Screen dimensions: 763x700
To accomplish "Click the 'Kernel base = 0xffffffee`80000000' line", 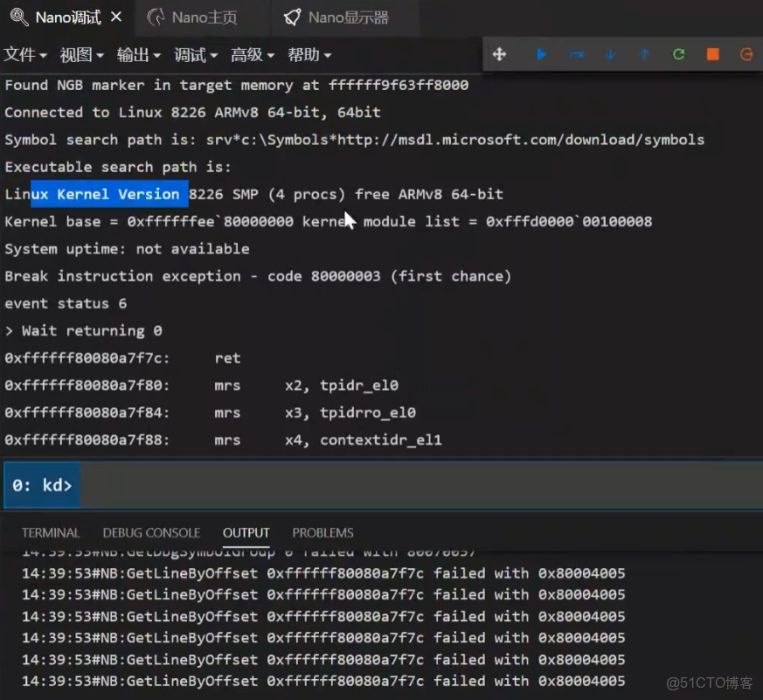I will [329, 221].
